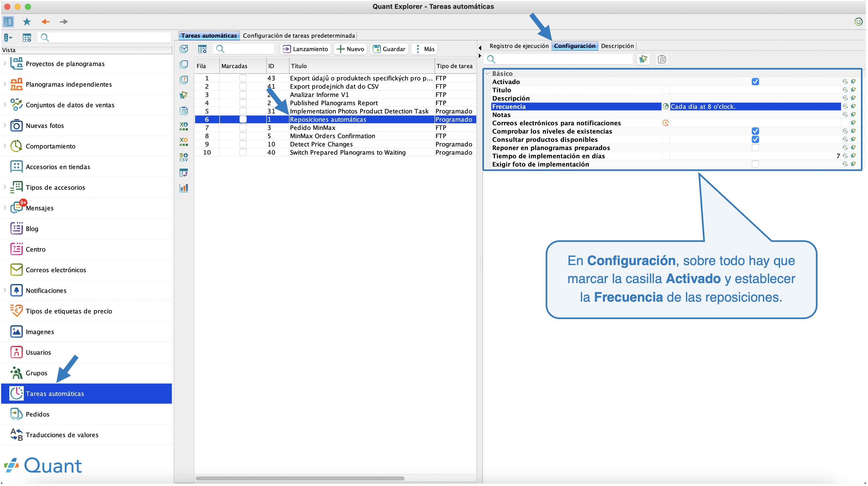The image size is (868, 486).
Task: Switch to Descripción tab
Action: pyautogui.click(x=617, y=46)
